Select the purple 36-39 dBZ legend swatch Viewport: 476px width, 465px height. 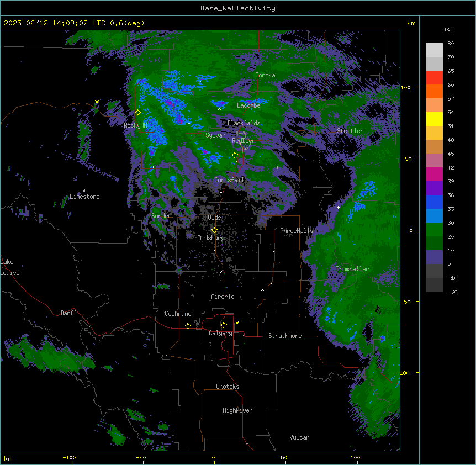point(434,188)
